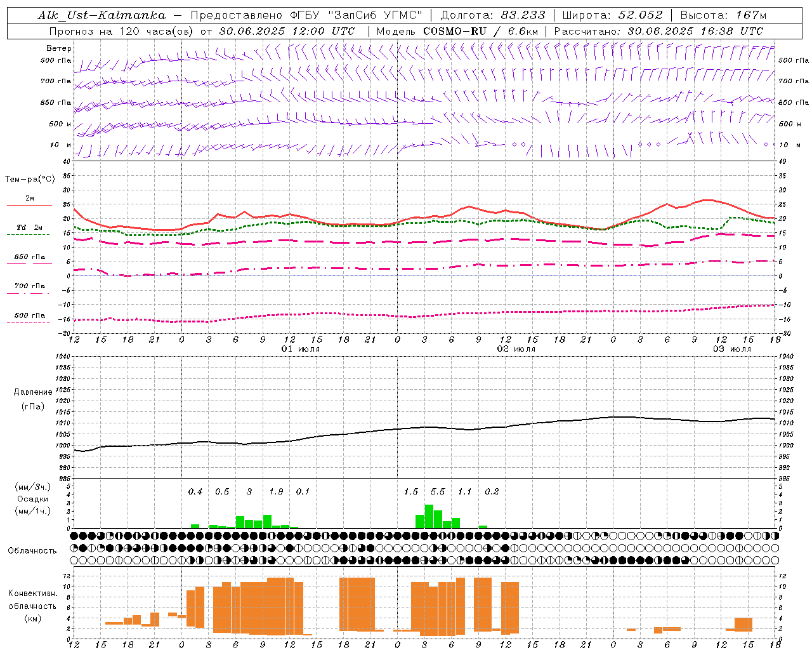Screen dimensions: 812x650
Task: Click the tallest green precipitation bar under '5.5'
Action: point(429,517)
